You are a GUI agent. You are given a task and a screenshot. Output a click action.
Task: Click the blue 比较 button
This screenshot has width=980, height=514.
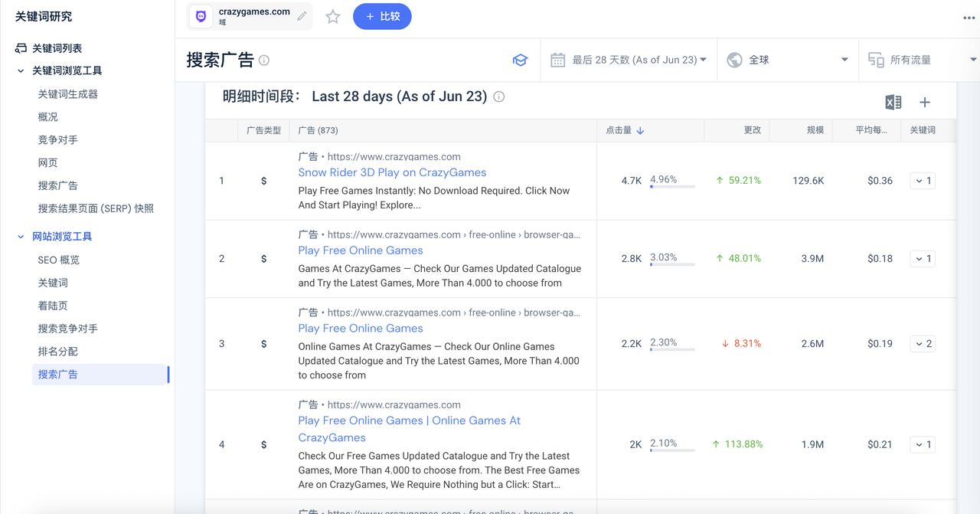(382, 17)
